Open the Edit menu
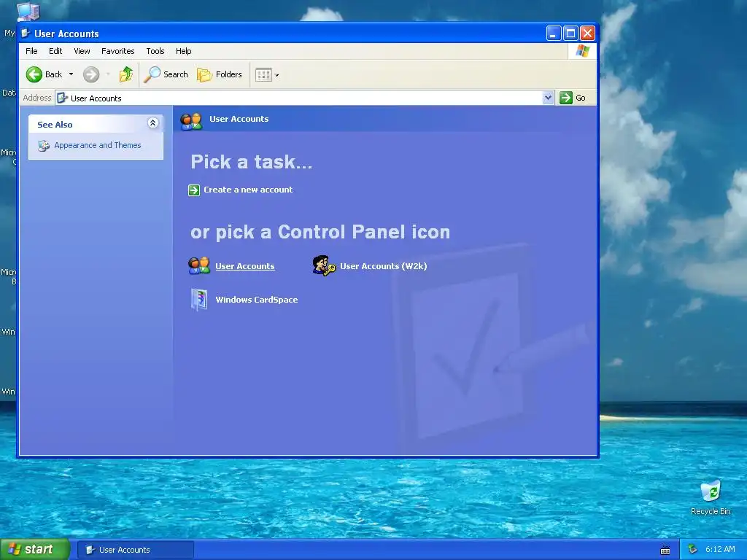Image resolution: width=747 pixels, height=560 pixels. pyautogui.click(x=55, y=51)
